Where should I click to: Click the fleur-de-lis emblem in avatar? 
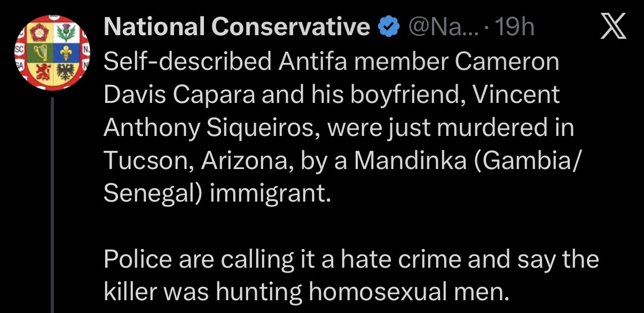[66, 52]
